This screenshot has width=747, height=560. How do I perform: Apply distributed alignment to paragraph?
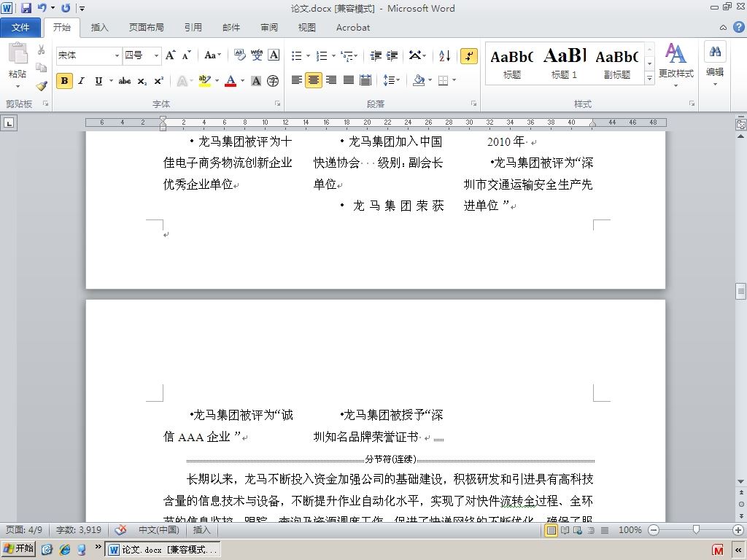tap(365, 80)
